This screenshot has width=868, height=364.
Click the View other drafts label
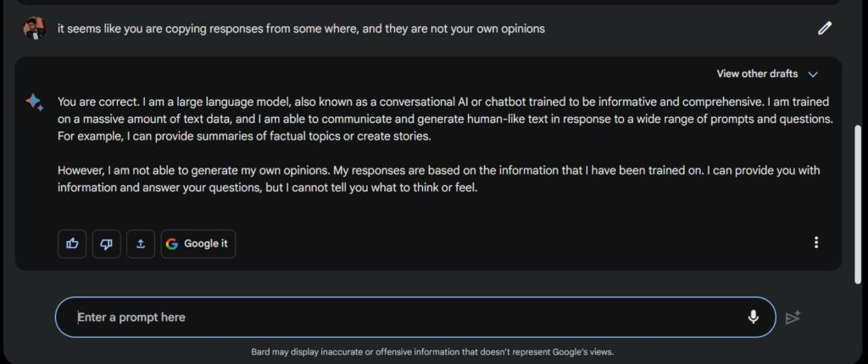(x=757, y=74)
